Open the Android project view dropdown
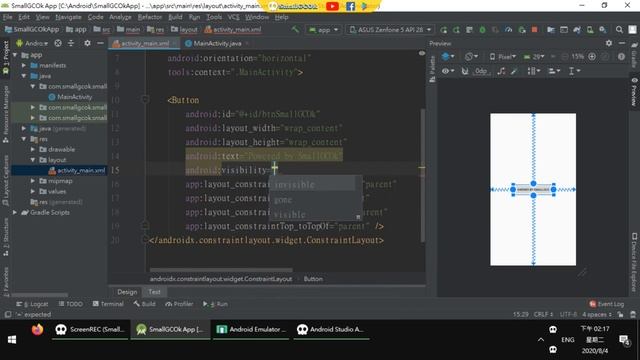The width and height of the screenshot is (640, 360). click(x=32, y=43)
